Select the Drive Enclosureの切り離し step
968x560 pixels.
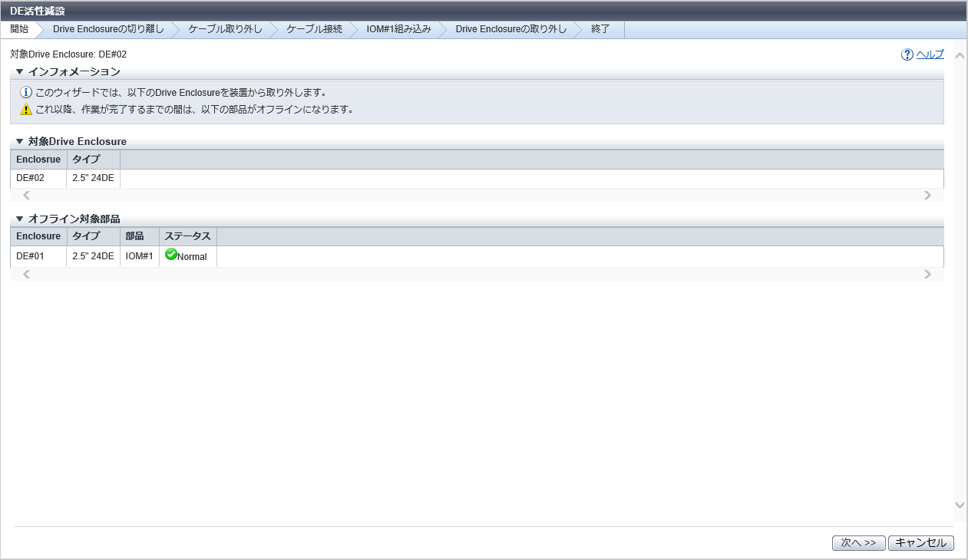(x=108, y=29)
